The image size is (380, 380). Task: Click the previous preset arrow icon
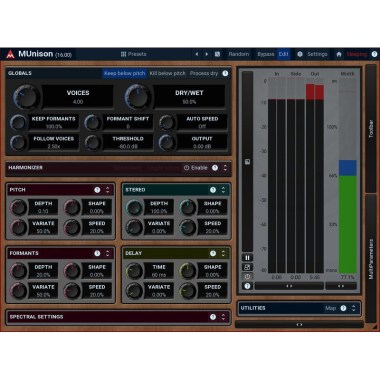point(196,54)
